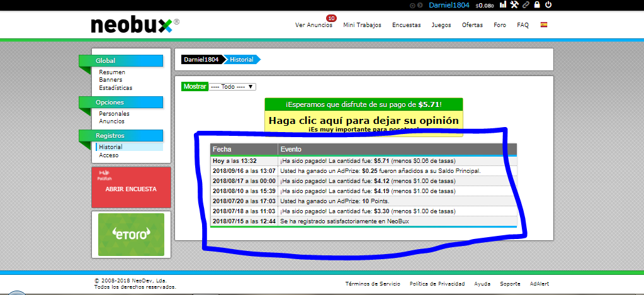
Task: Go to Juegos
Action: pos(441,25)
